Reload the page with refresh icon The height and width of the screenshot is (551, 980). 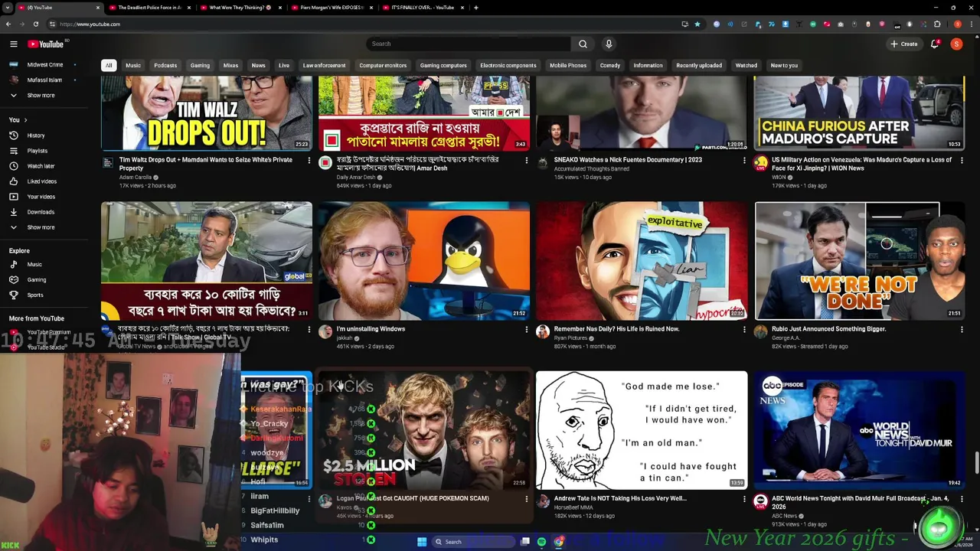pos(35,24)
